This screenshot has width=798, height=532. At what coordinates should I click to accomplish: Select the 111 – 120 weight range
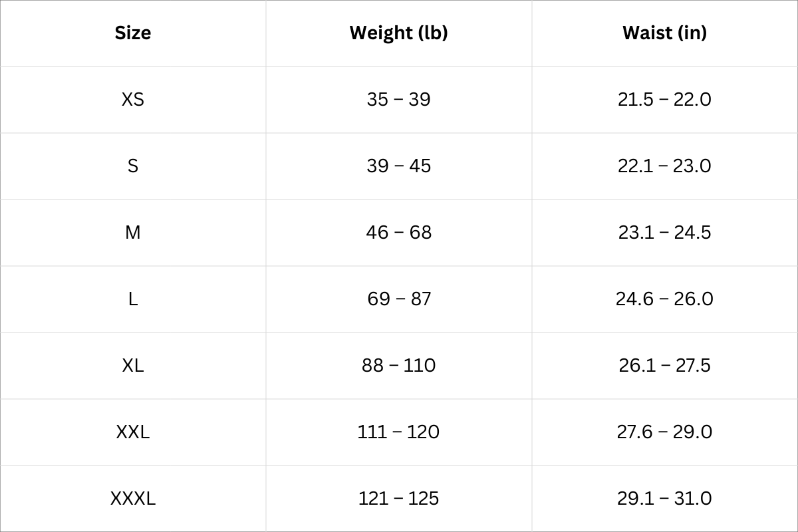(398, 432)
